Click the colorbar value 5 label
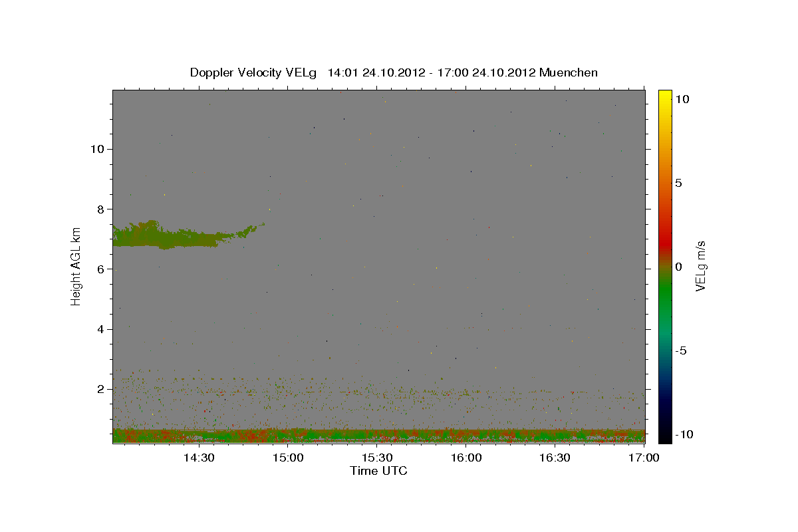Viewport: 798px width, 532px height. point(678,183)
